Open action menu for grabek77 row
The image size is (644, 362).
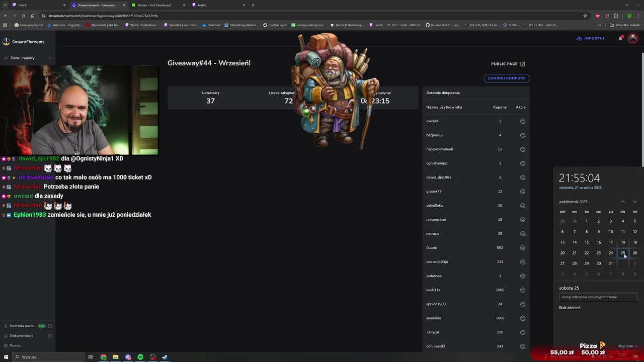click(x=522, y=192)
